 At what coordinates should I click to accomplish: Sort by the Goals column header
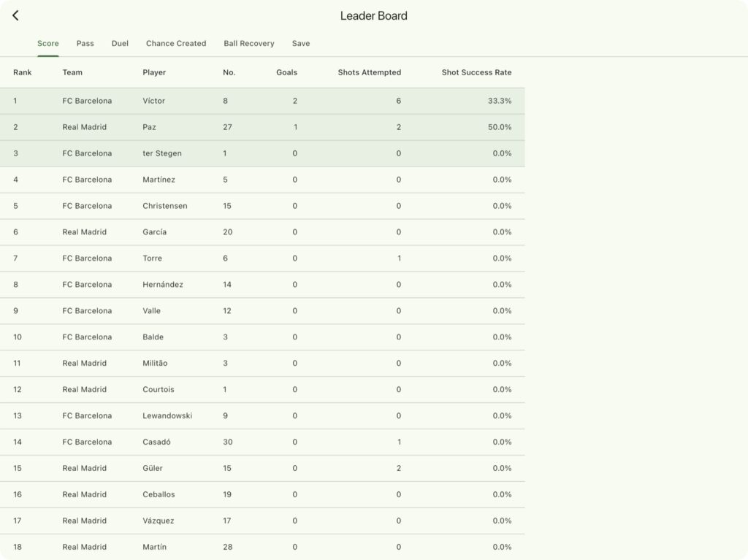click(x=286, y=72)
